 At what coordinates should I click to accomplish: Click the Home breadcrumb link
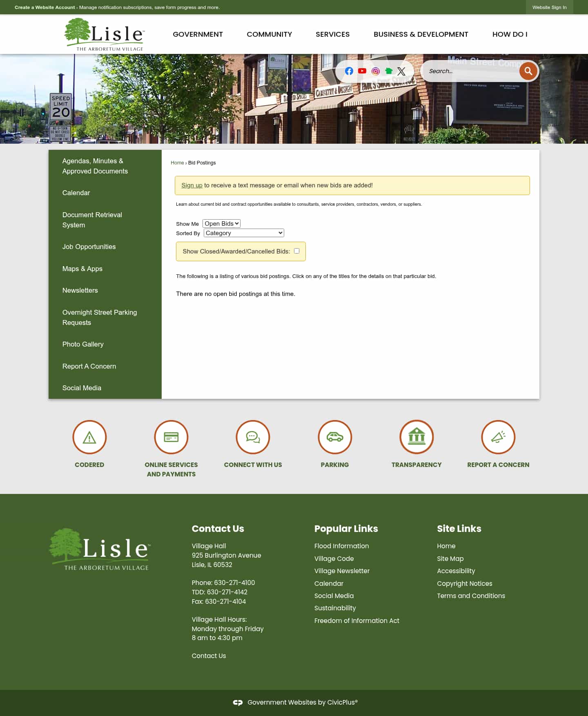tap(177, 163)
